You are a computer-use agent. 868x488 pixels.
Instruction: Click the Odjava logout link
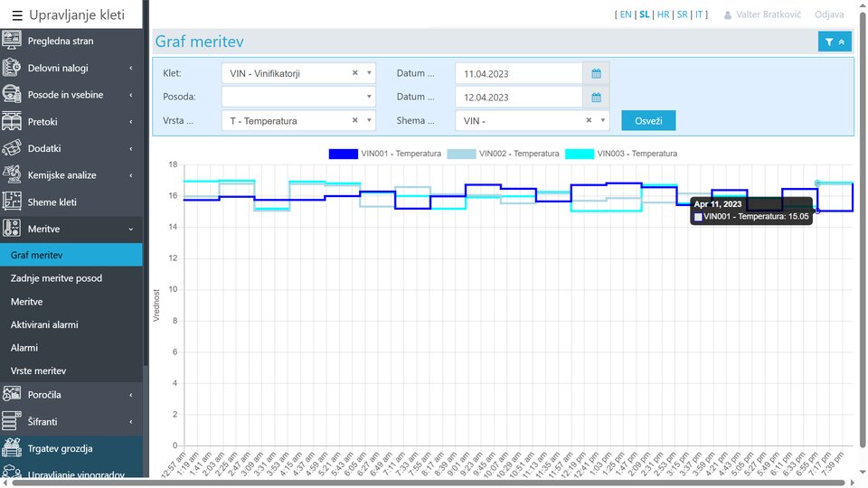828,15
